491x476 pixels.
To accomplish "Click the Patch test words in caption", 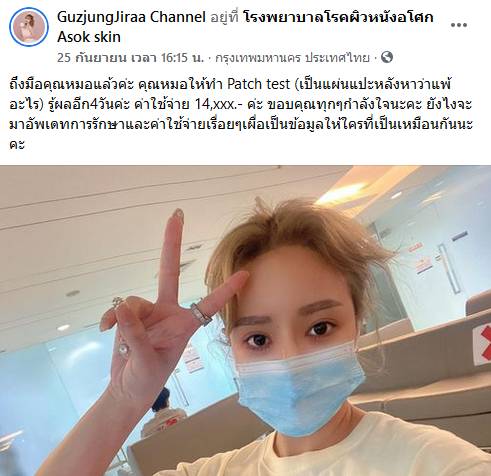I will point(259,84).
